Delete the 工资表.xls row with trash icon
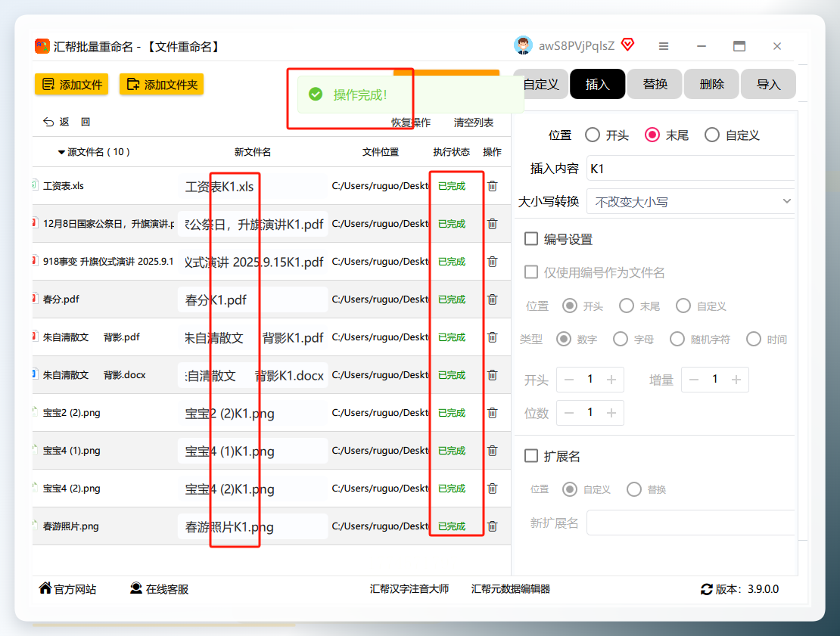 coord(493,186)
